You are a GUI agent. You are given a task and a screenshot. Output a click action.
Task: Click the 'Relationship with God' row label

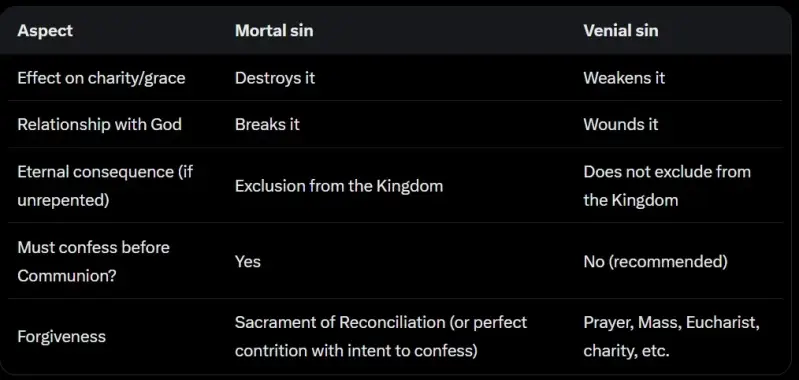click(x=99, y=124)
